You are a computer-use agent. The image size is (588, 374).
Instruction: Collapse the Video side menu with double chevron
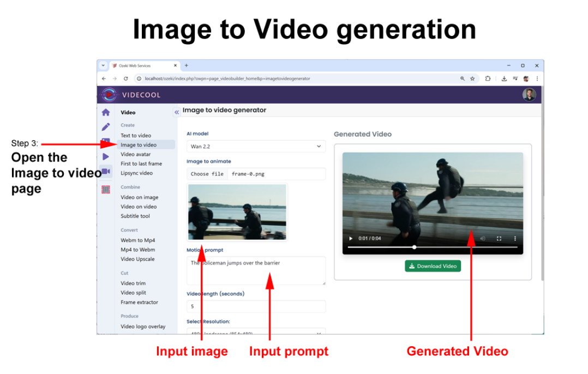coord(177,112)
